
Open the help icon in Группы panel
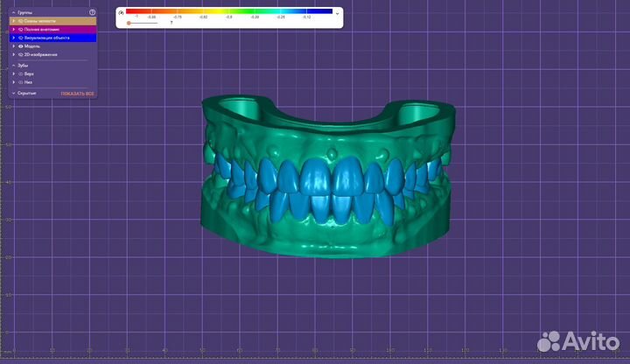click(x=92, y=12)
